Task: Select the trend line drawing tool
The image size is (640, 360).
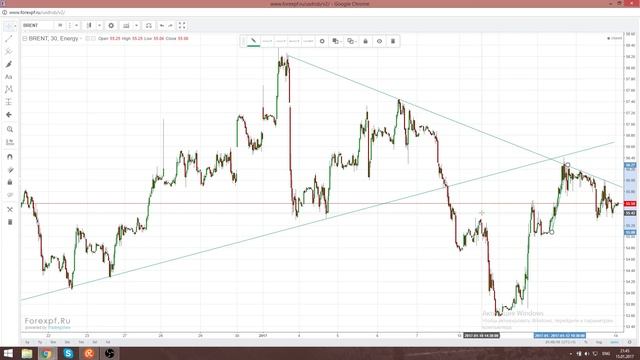Action: coord(9,39)
